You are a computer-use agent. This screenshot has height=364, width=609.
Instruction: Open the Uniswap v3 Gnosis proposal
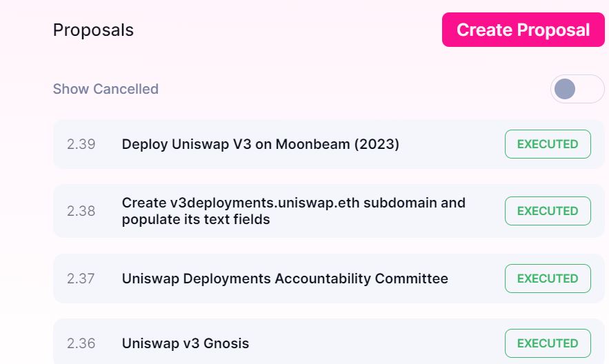coord(185,343)
